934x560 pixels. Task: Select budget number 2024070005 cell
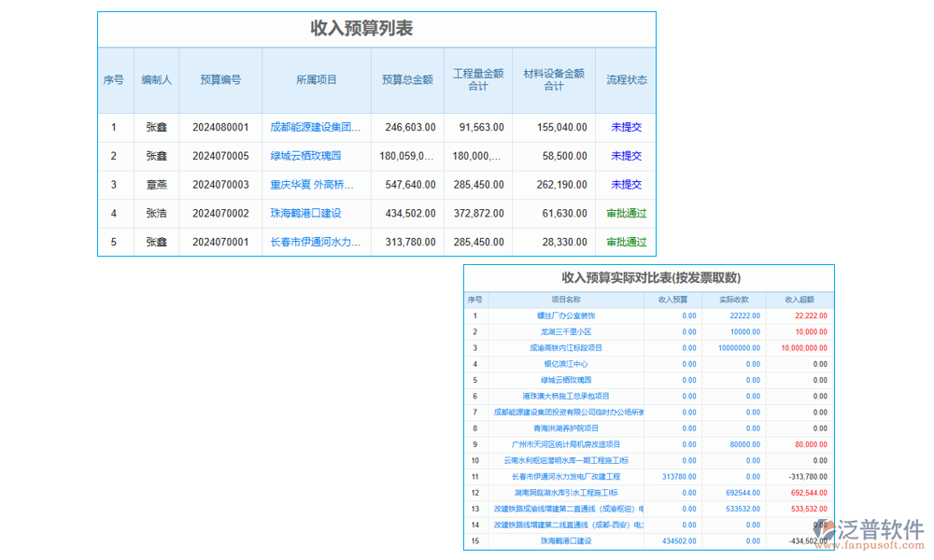[x=220, y=156]
